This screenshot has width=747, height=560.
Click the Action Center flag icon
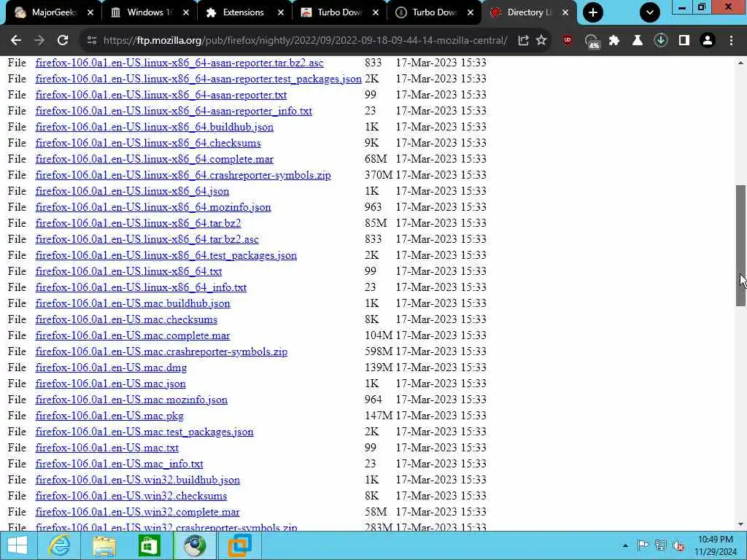point(643,545)
